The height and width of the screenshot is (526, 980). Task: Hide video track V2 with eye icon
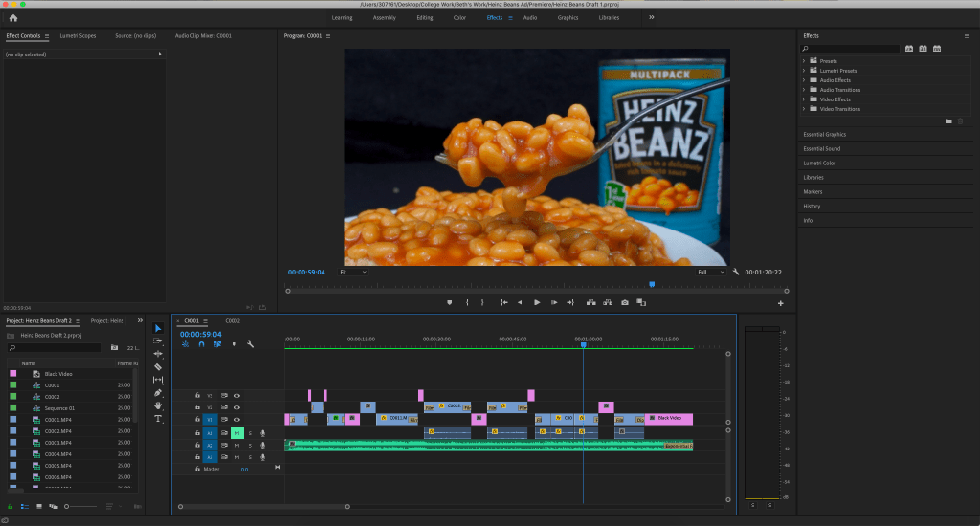pyautogui.click(x=236, y=407)
